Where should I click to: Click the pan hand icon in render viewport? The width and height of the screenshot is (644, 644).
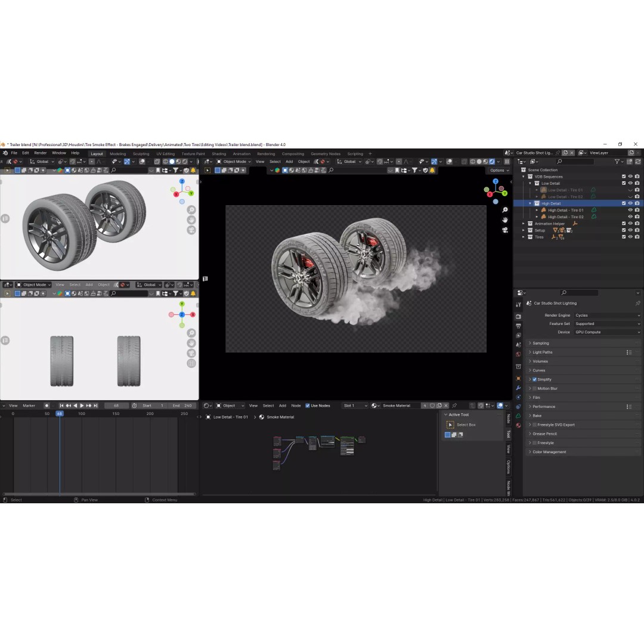(505, 219)
